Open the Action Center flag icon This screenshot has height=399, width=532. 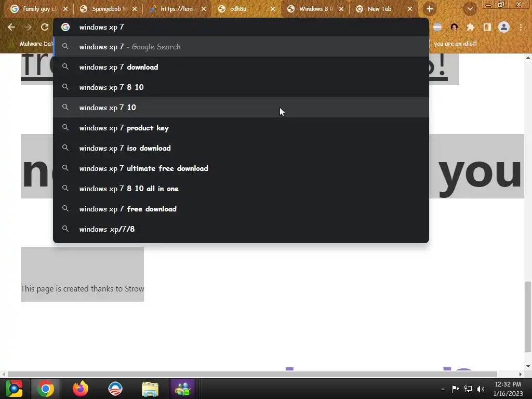tap(455, 389)
